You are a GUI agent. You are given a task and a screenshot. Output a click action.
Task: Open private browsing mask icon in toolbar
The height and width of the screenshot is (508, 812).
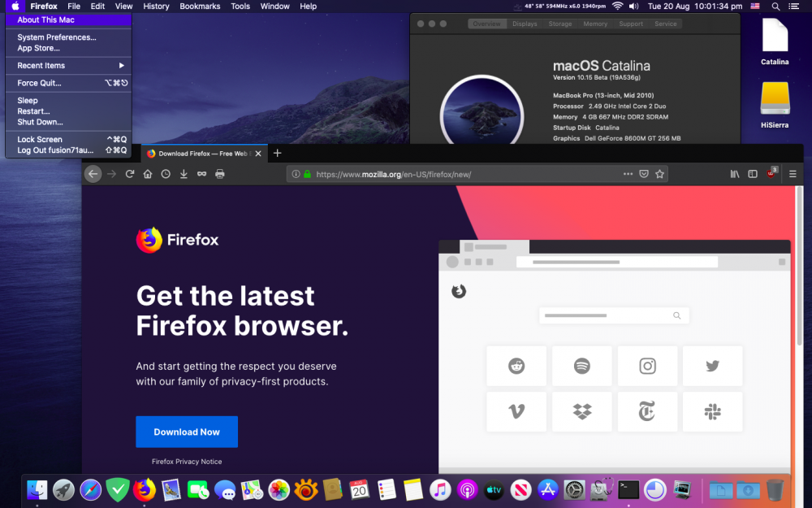(x=202, y=174)
